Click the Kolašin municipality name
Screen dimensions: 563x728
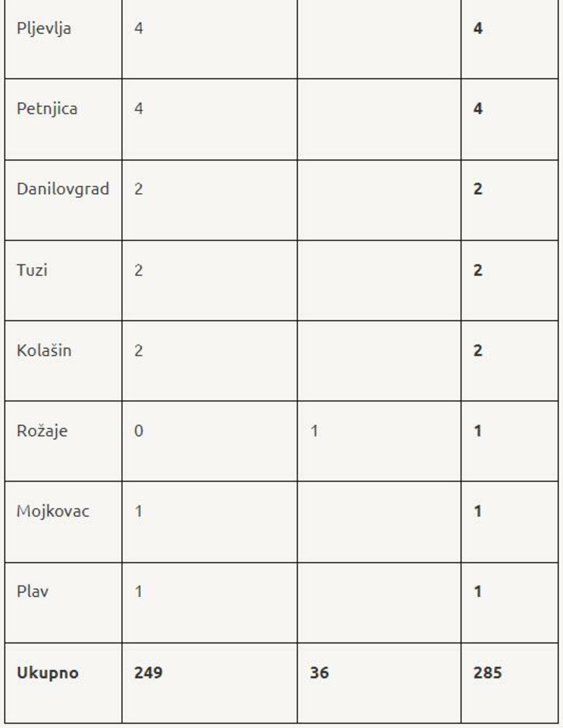tap(44, 351)
